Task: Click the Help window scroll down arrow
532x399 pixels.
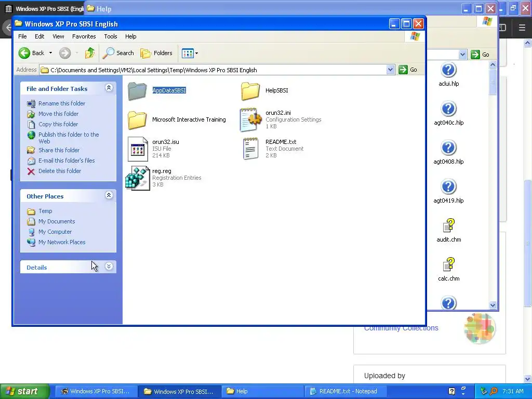Action: 493,305
